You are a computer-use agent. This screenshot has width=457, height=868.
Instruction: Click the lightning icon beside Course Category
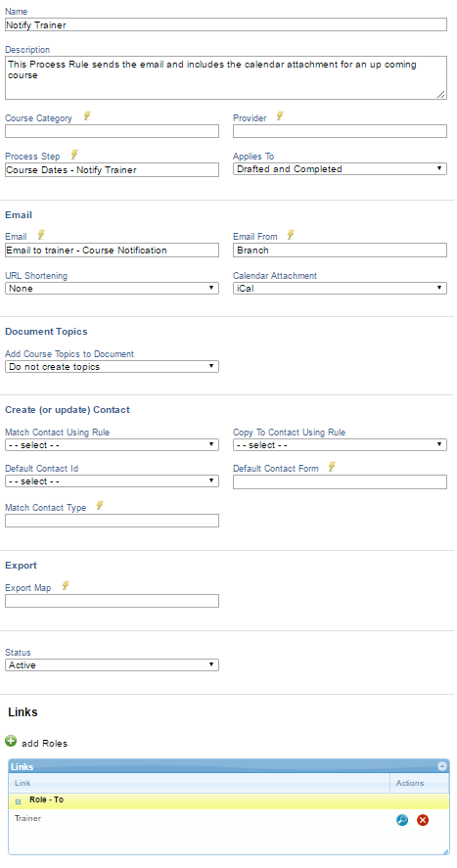click(x=87, y=116)
